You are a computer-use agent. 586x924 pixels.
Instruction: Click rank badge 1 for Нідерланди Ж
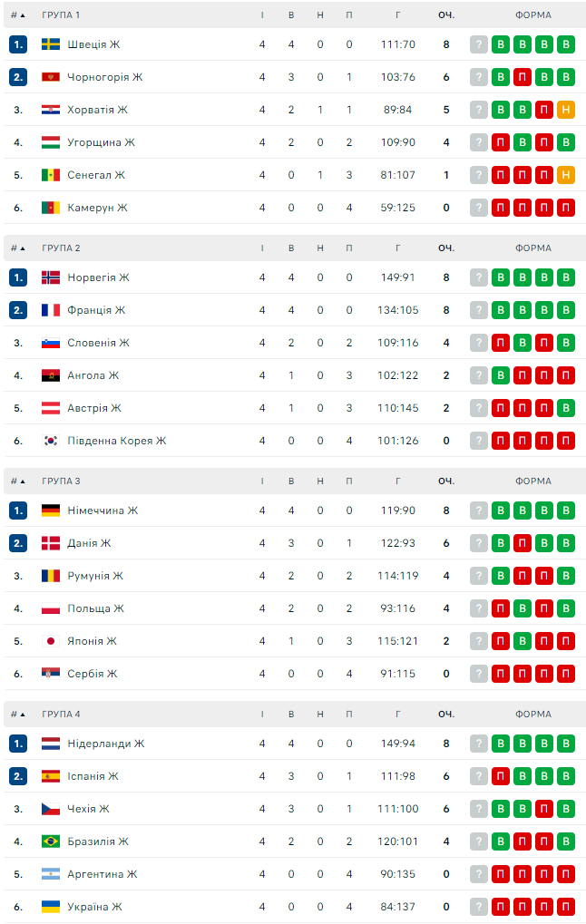tap(18, 744)
